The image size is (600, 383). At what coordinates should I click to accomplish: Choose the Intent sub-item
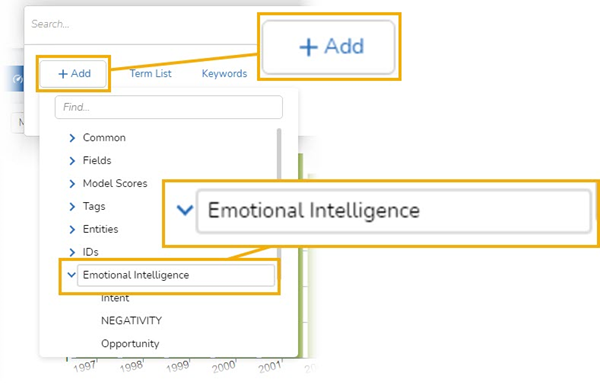point(115,298)
